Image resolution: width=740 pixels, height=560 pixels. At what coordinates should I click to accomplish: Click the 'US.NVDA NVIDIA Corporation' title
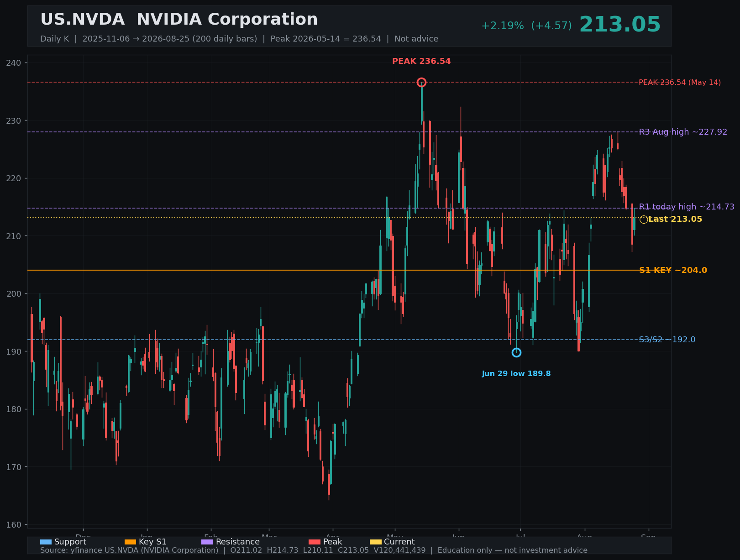click(x=179, y=20)
